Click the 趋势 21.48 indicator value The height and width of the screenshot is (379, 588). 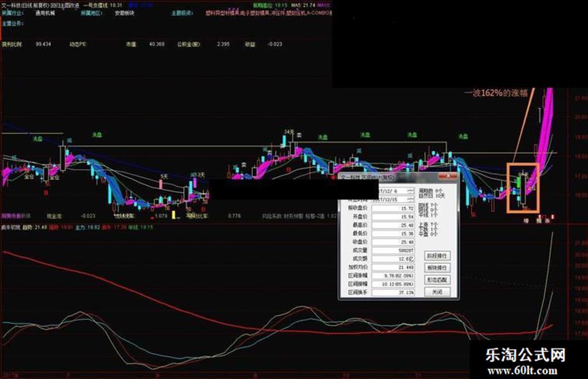pyautogui.click(x=35, y=227)
